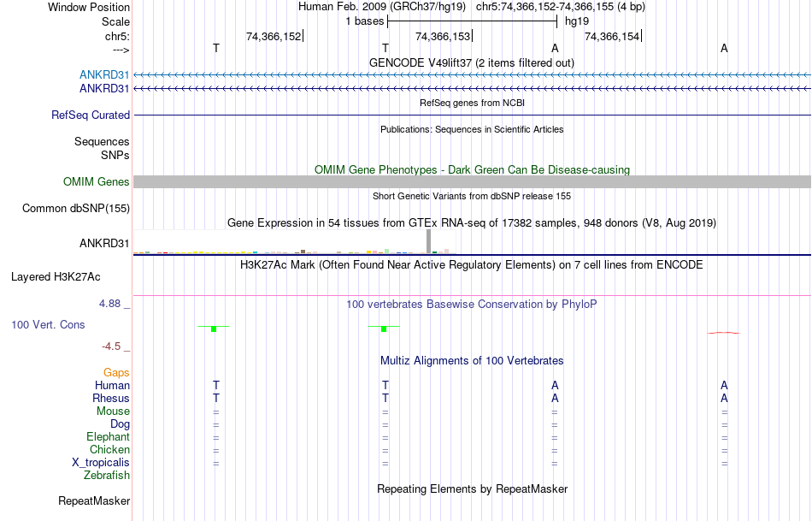812x521 pixels.
Task: Select the Mouse species label
Action: pos(113,411)
